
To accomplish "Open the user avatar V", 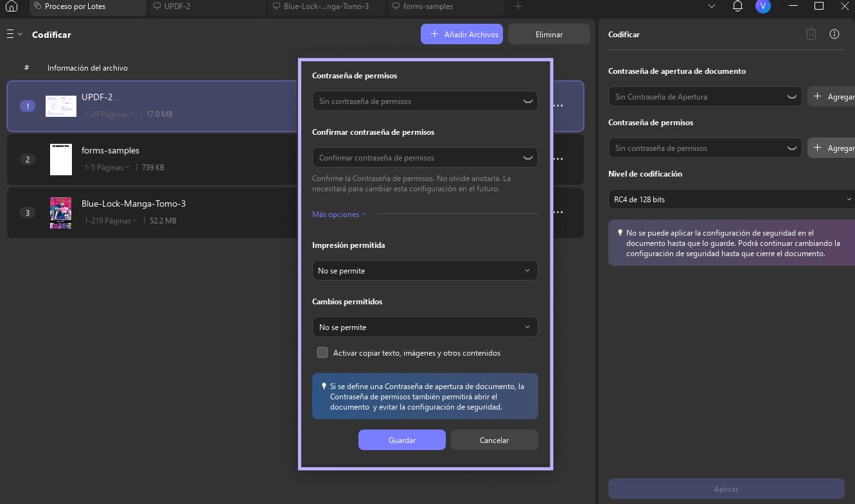I will pos(762,6).
